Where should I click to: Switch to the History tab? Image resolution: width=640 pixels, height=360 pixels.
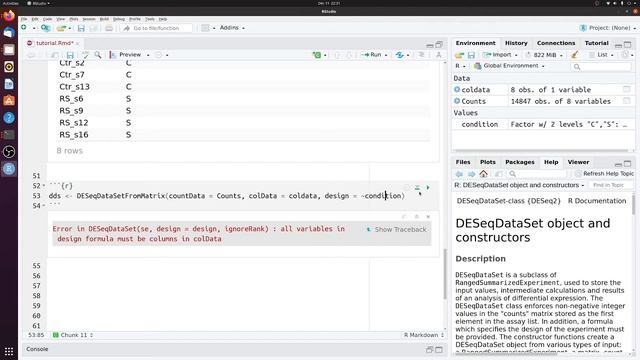[516, 43]
